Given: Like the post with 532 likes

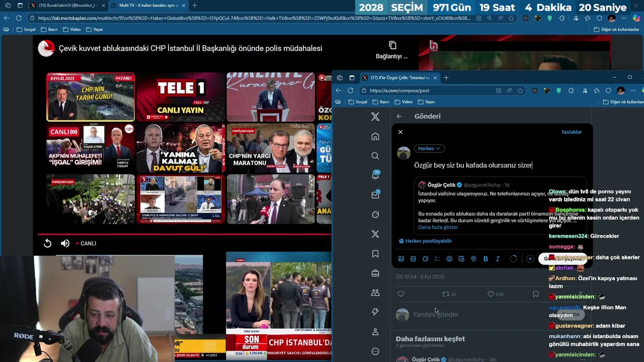Looking at the screenshot, I should point(496,294).
